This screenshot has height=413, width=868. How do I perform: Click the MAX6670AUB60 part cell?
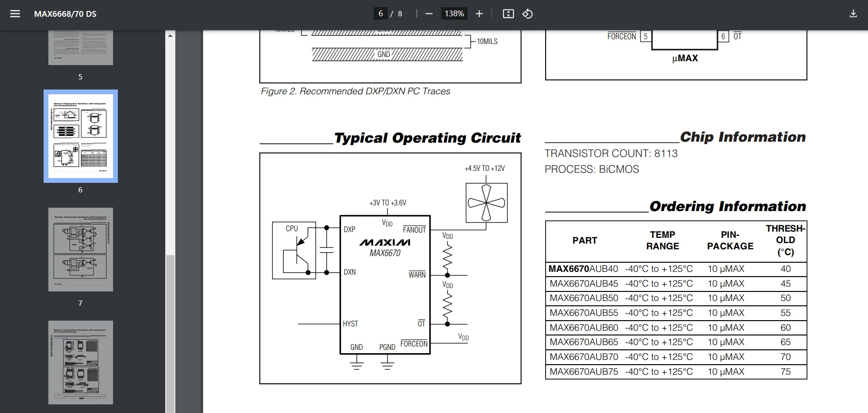[x=583, y=328]
